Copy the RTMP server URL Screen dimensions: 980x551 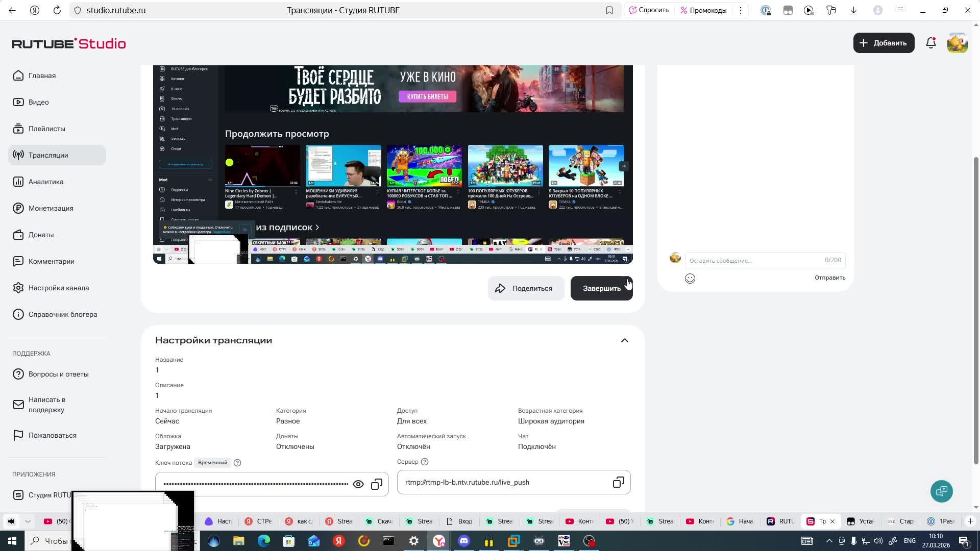point(618,482)
